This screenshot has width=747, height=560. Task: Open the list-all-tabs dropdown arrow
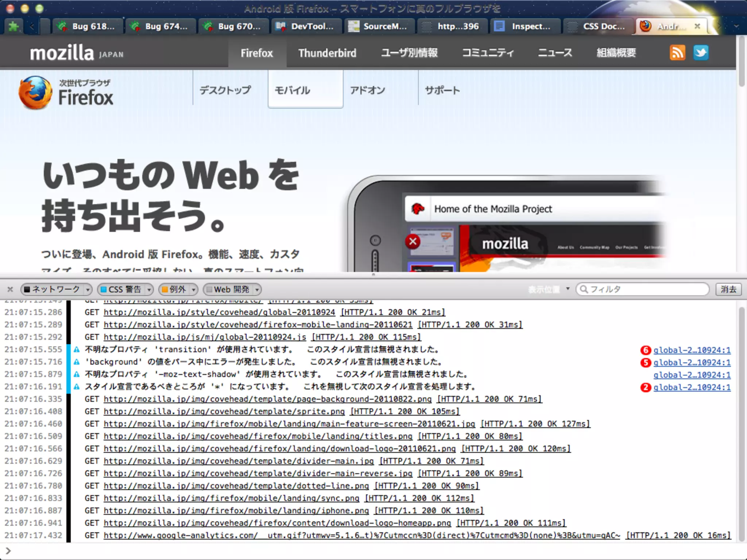pos(736,26)
